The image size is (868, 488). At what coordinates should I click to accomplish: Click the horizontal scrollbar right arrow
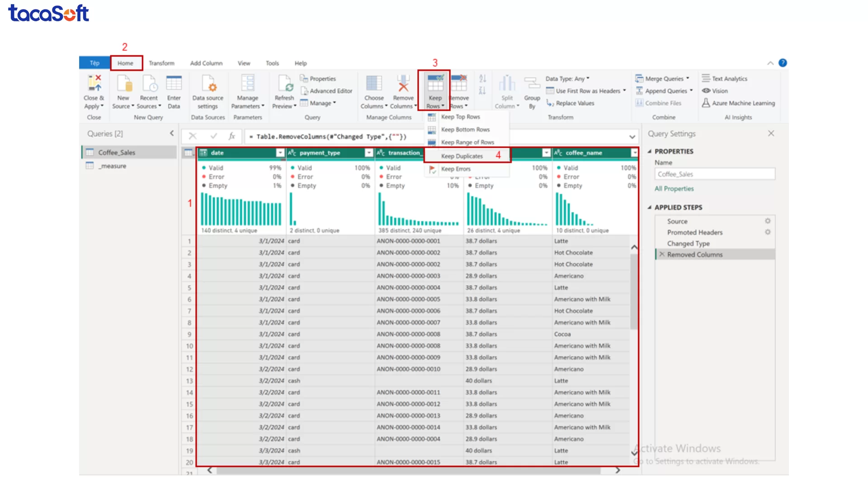click(618, 470)
